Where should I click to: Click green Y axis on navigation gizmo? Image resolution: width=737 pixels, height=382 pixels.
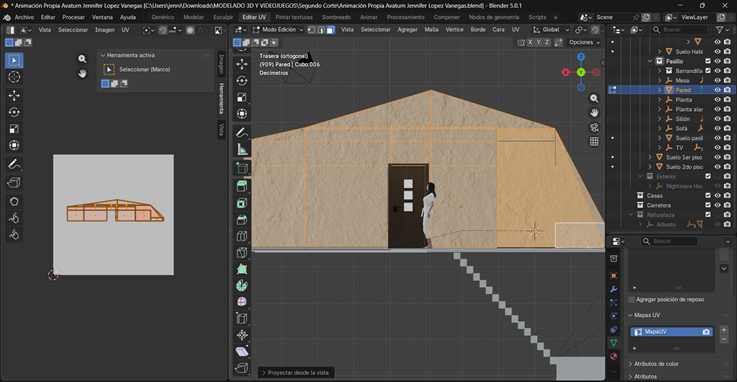coord(581,72)
